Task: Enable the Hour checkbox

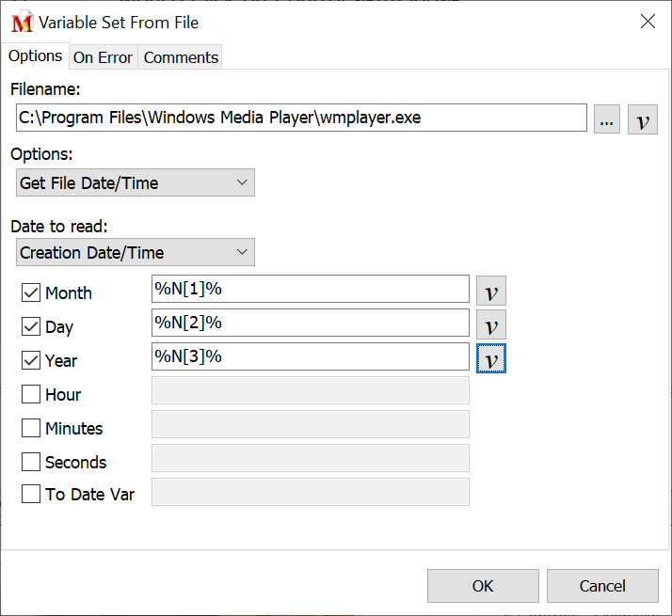Action: (31, 394)
